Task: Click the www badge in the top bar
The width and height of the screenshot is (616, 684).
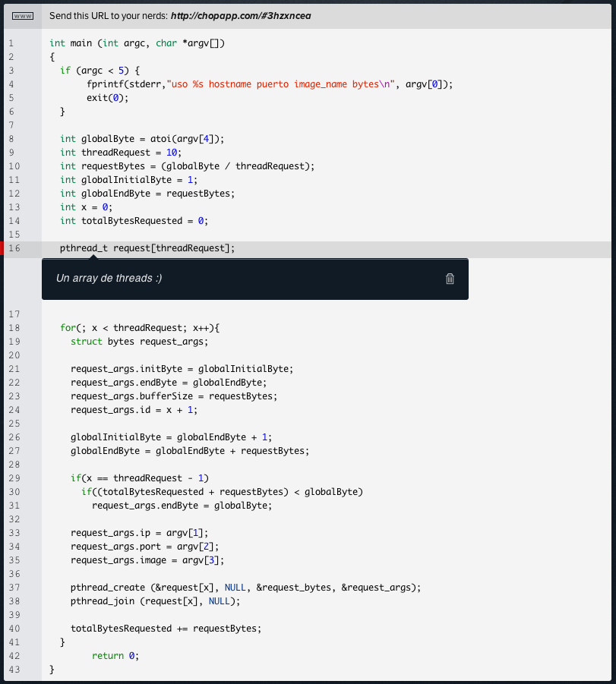Action: 22,14
